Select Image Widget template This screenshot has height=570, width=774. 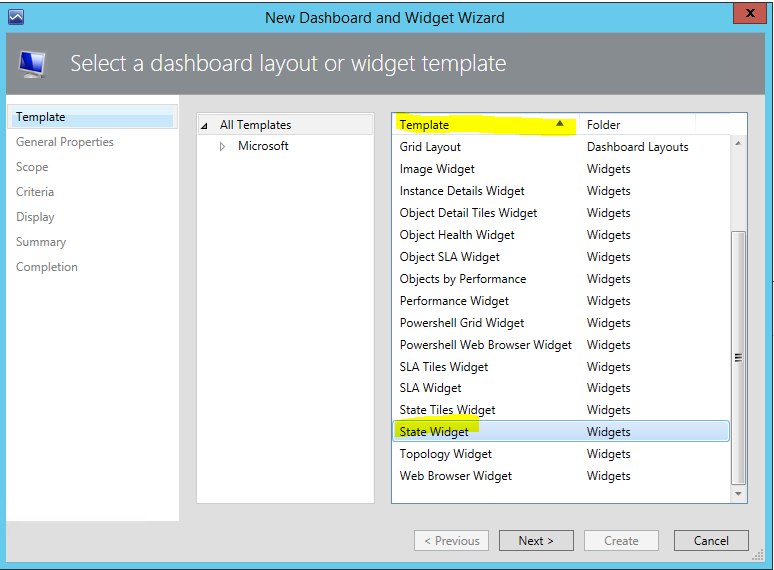tap(561, 169)
